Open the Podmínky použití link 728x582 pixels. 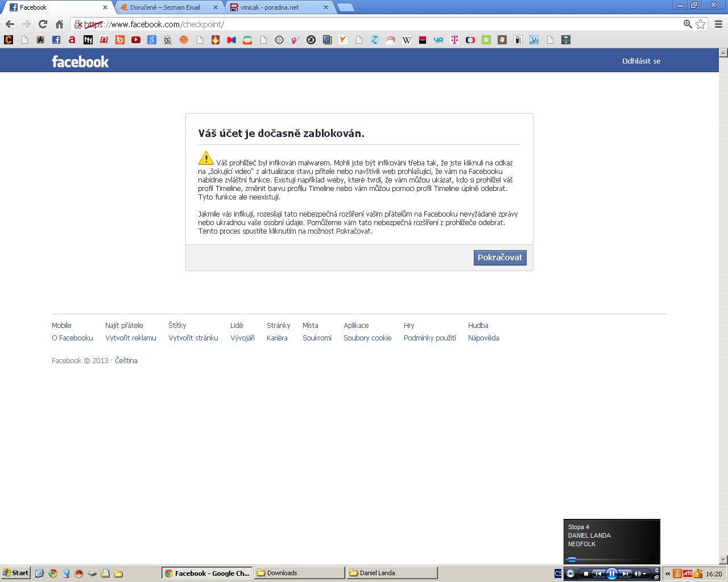pyautogui.click(x=430, y=338)
